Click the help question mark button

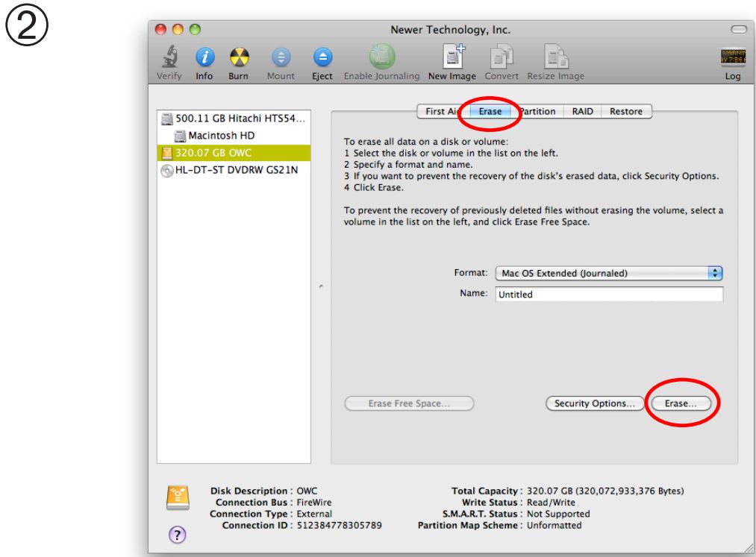177,534
